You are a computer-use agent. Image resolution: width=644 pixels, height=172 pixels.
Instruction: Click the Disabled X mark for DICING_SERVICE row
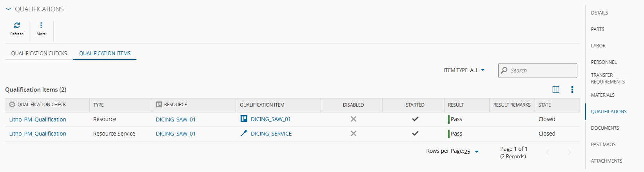click(353, 134)
